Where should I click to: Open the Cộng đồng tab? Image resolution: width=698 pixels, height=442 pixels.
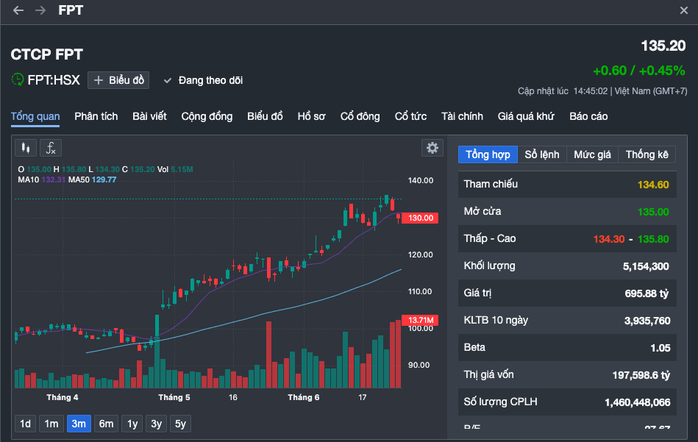207,117
